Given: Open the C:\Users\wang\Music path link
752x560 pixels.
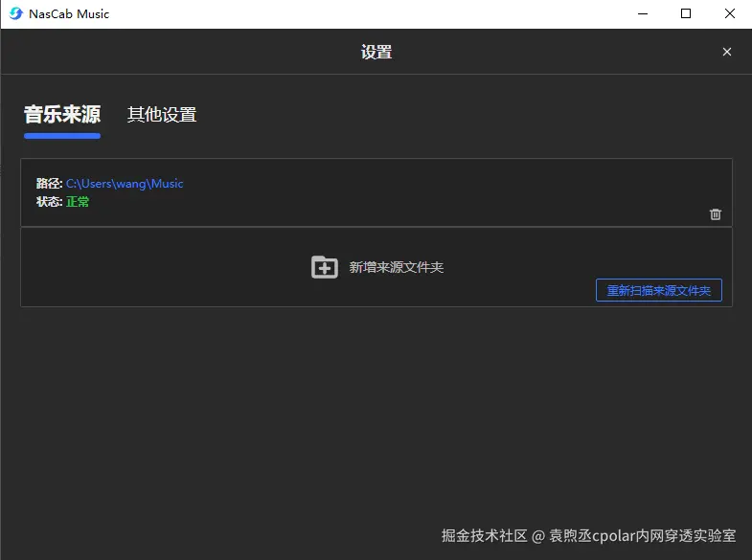Looking at the screenshot, I should click(x=125, y=184).
